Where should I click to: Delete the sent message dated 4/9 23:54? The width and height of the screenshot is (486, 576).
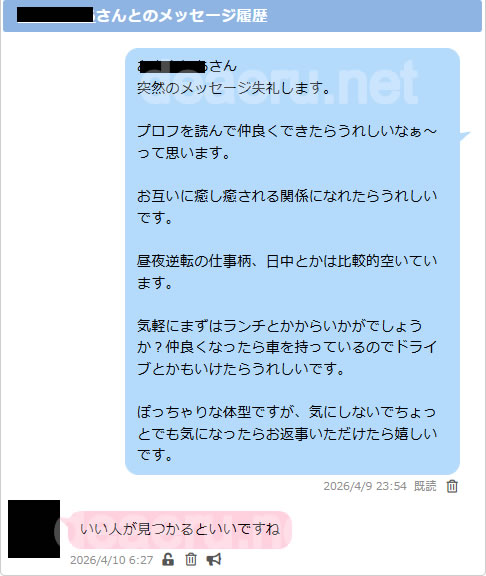click(x=452, y=486)
